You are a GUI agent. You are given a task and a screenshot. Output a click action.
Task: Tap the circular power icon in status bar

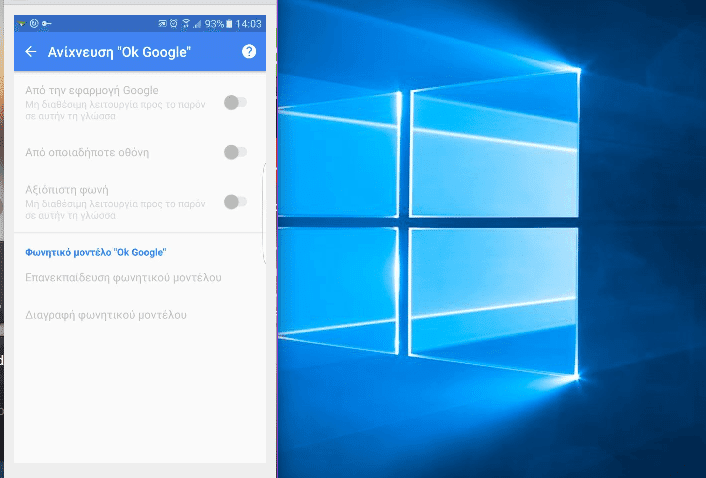34,24
